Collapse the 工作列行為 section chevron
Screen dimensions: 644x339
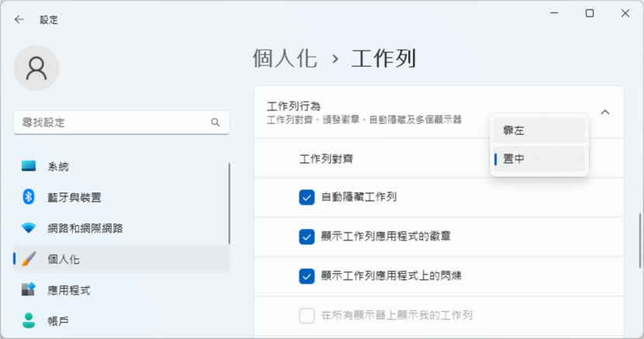click(605, 112)
